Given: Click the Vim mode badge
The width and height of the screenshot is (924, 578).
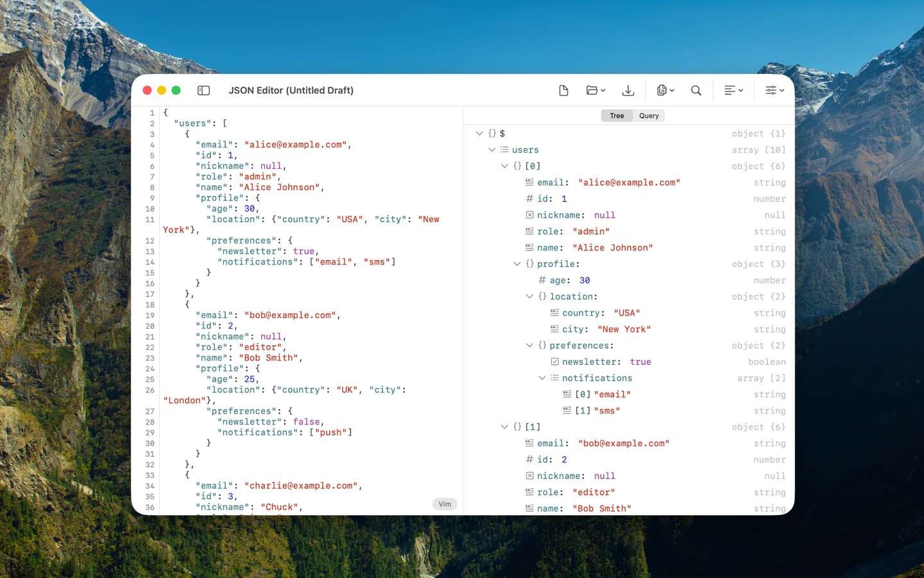Looking at the screenshot, I should (445, 504).
